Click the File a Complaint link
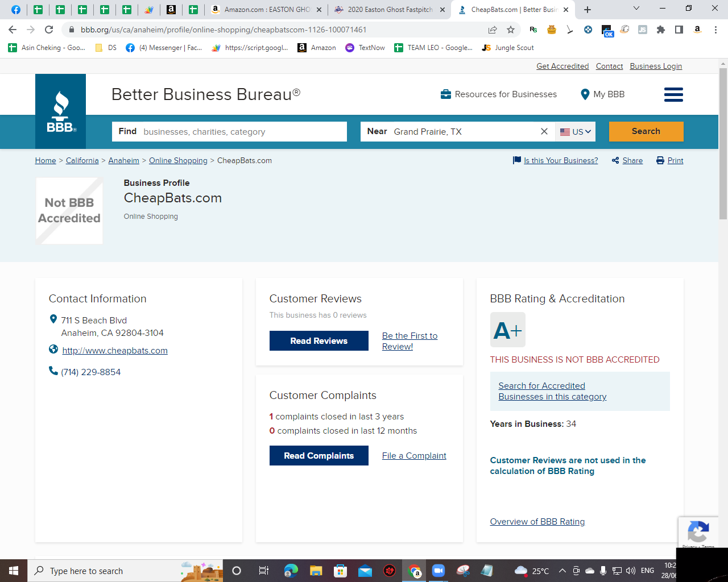728x582 pixels. (x=414, y=456)
